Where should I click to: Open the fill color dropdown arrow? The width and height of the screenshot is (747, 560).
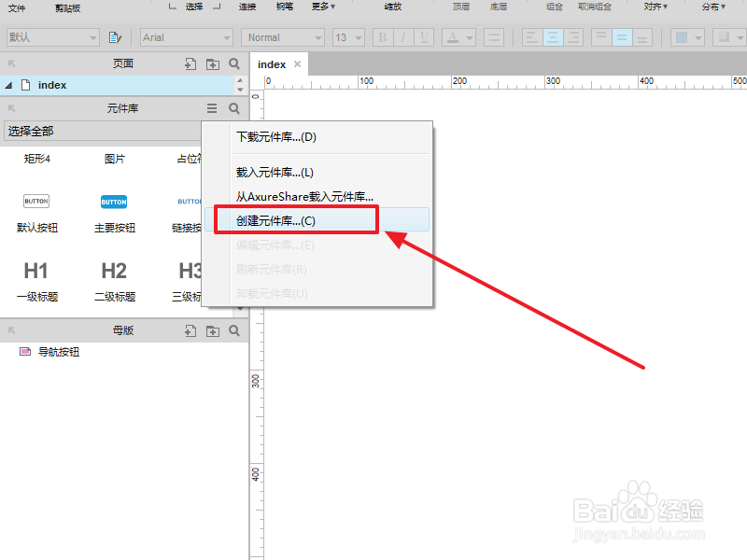[698, 37]
